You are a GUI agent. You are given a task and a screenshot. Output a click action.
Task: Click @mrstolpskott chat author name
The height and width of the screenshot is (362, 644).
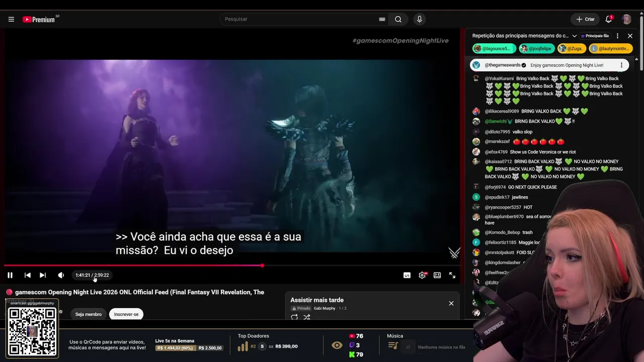coord(500,252)
